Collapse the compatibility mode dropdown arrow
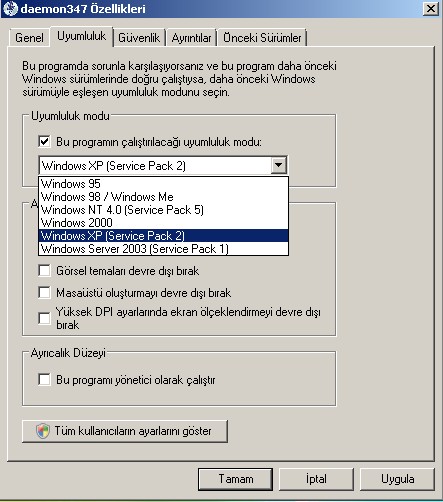The image size is (443, 502). point(279,165)
